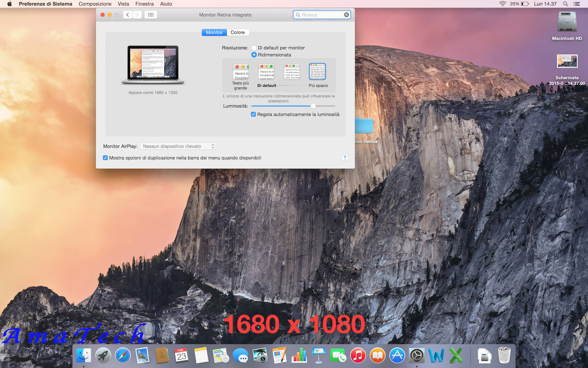Viewport: 588px width, 368px height.
Task: Launch Microsoft Excel from the Dock
Action: (x=456, y=355)
